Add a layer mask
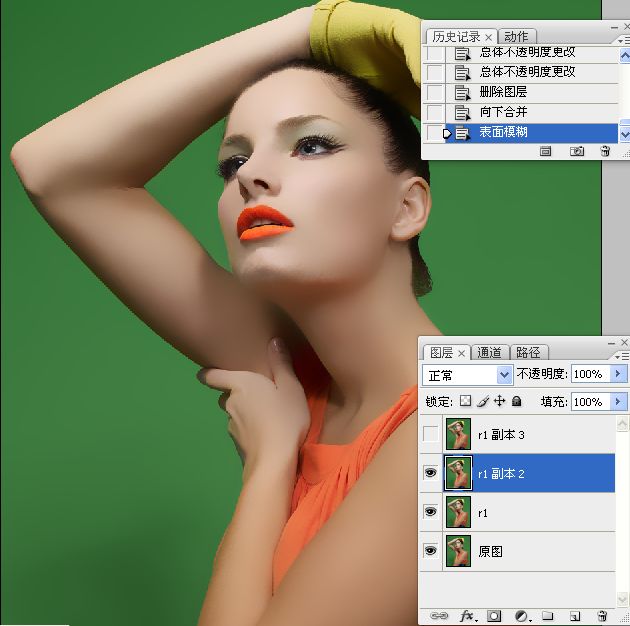 tap(494, 616)
